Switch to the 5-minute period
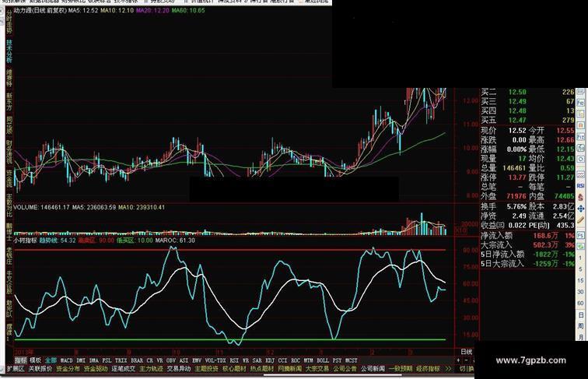 point(580,268)
